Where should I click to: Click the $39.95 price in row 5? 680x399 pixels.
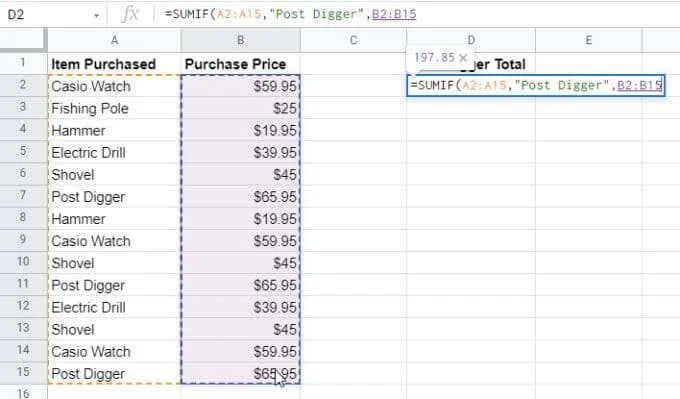[x=240, y=152]
